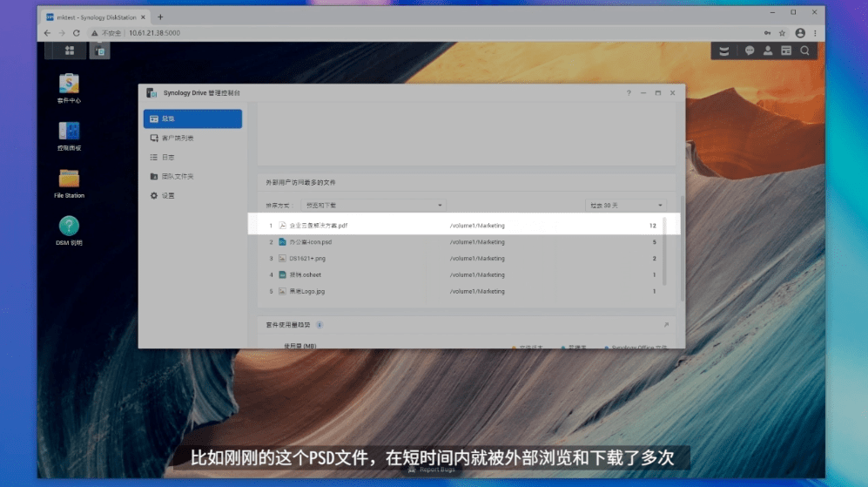This screenshot has width=868, height=487.
Task: Select the Overview (总览) sidebar item
Action: [x=192, y=118]
